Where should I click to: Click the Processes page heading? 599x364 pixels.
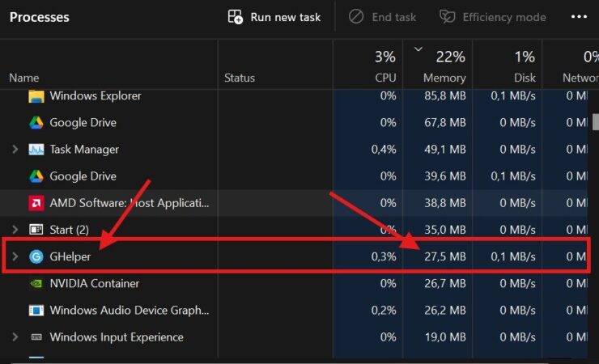(x=40, y=17)
